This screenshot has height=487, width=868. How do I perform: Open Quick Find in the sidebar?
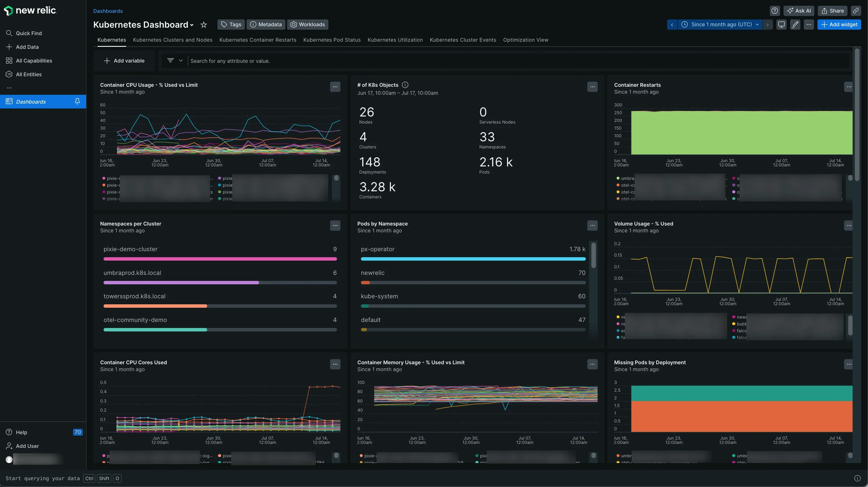pos(29,33)
